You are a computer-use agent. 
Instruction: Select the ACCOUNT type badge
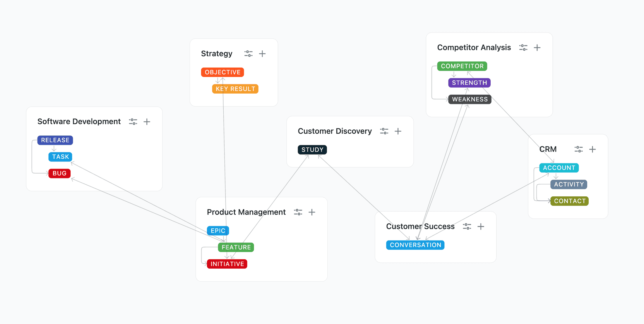tap(559, 168)
